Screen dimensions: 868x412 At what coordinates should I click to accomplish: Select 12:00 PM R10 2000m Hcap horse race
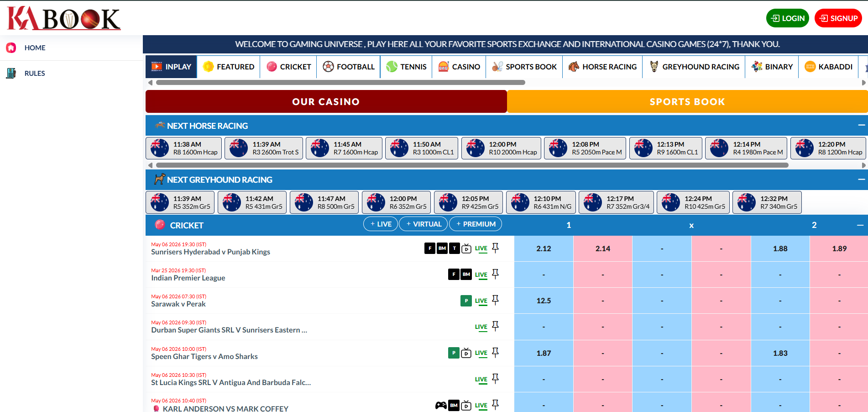tap(501, 148)
